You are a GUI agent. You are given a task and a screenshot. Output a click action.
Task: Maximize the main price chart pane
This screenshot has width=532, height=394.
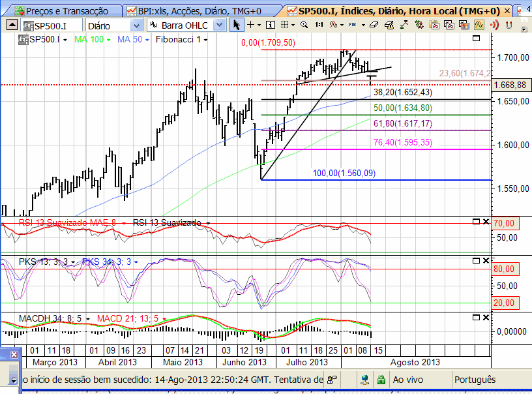click(477, 38)
